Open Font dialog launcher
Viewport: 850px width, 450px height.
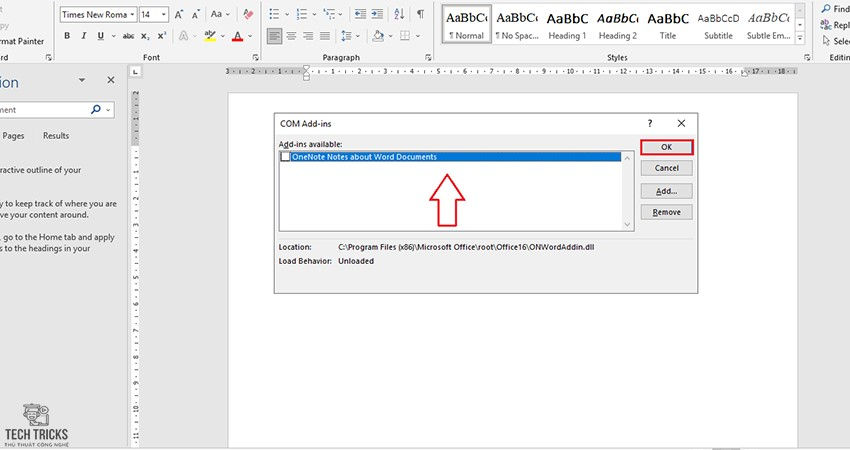pyautogui.click(x=255, y=57)
